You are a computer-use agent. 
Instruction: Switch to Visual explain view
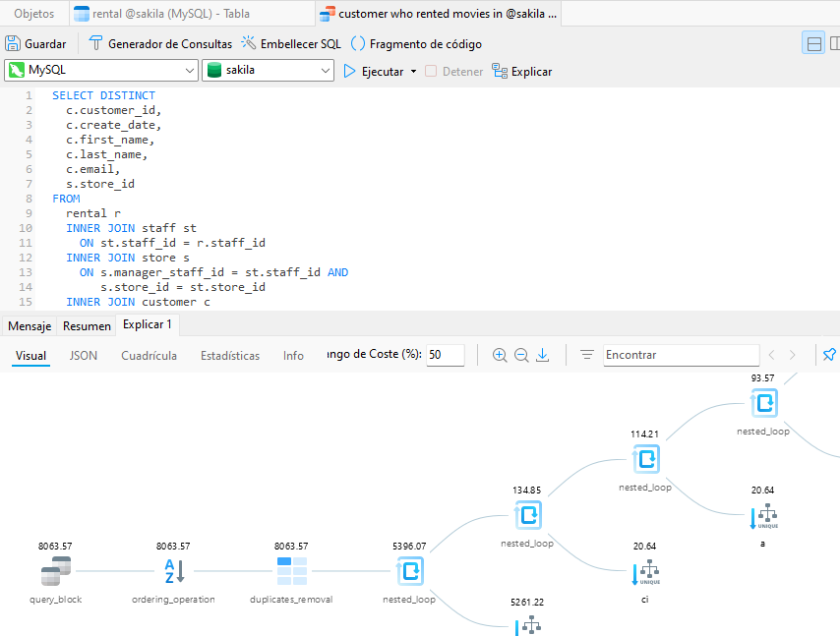tap(30, 356)
